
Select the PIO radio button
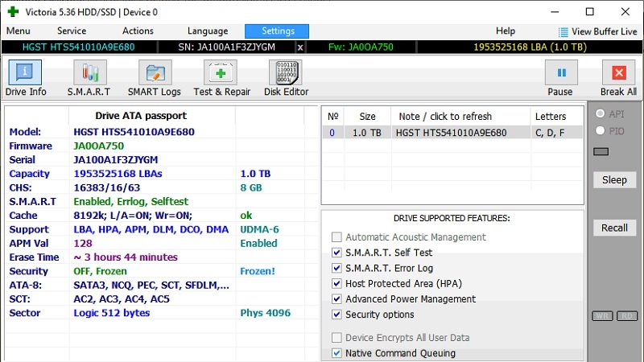click(x=600, y=130)
